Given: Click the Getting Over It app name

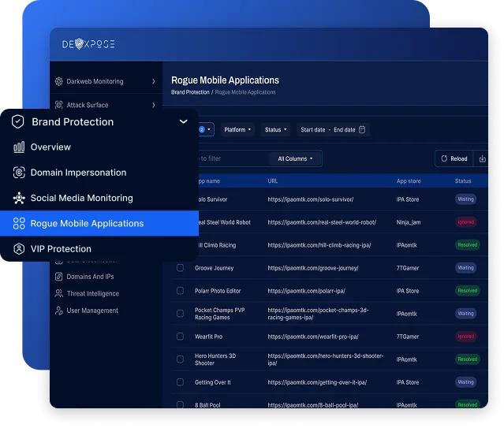Looking at the screenshot, I should point(212,382).
